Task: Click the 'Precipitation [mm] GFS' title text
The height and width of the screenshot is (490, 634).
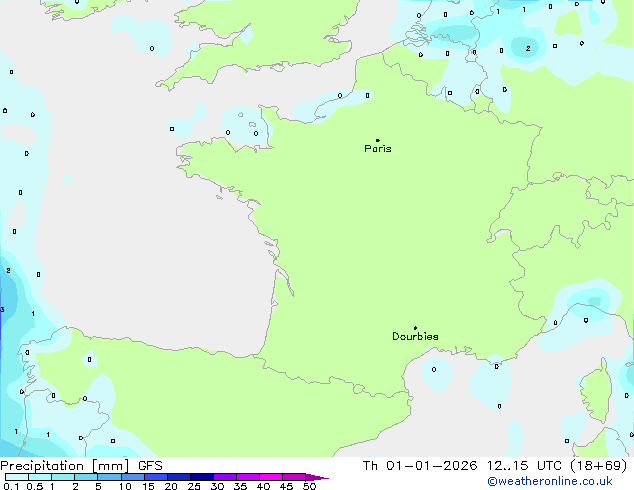Action: tap(81, 466)
